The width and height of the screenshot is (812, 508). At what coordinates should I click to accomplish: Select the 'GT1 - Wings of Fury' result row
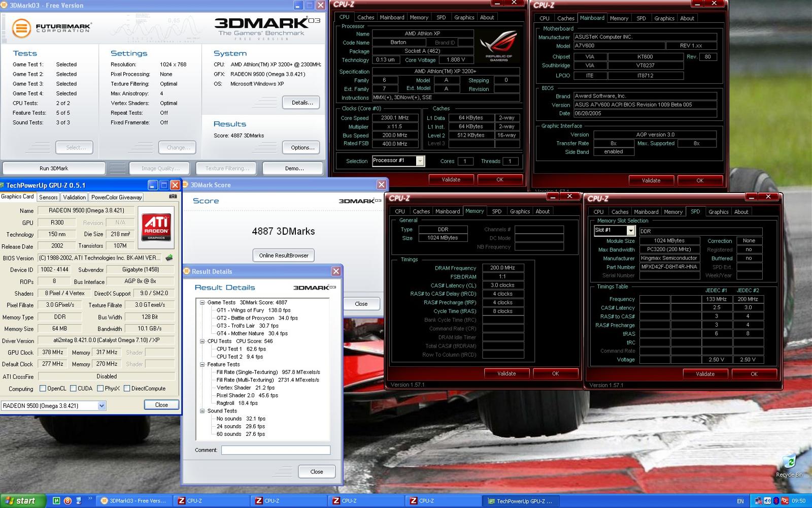point(253,310)
